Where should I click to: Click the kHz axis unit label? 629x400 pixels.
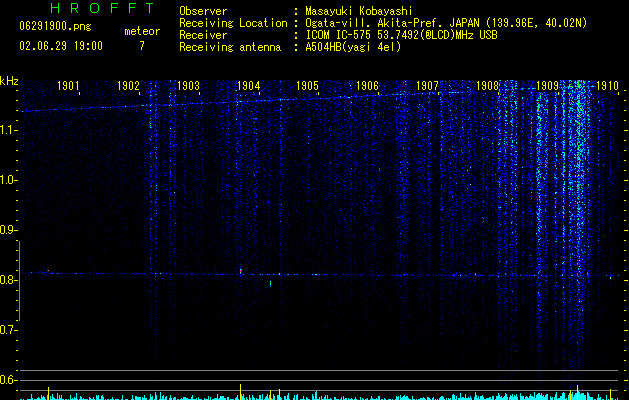point(9,81)
